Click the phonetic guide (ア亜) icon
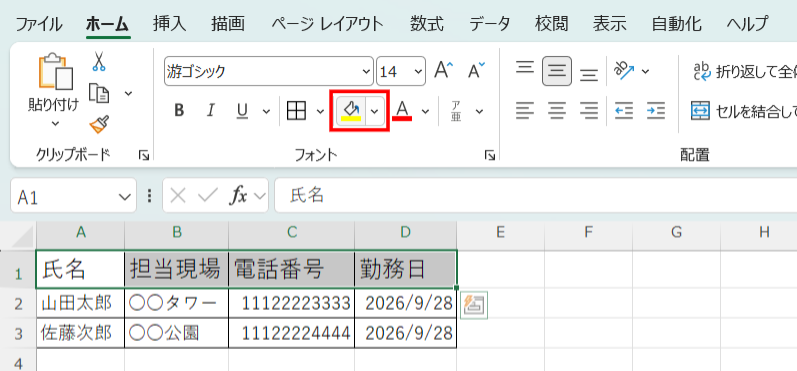 (456, 111)
